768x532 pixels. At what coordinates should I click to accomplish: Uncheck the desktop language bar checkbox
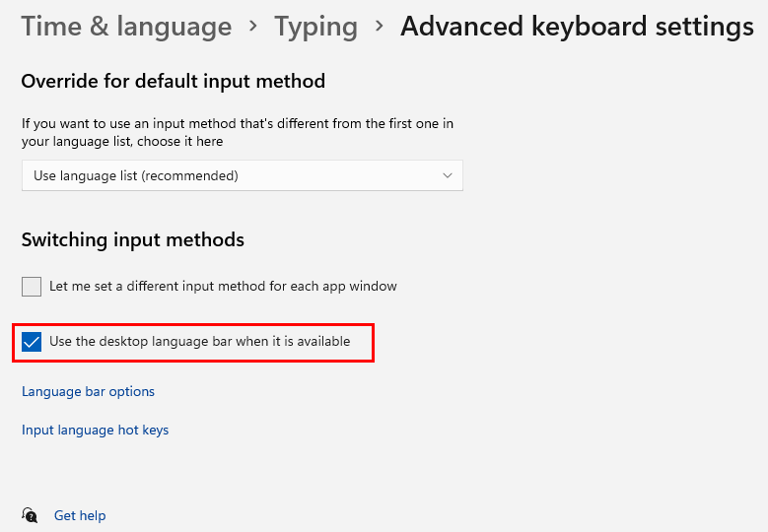[x=32, y=342]
